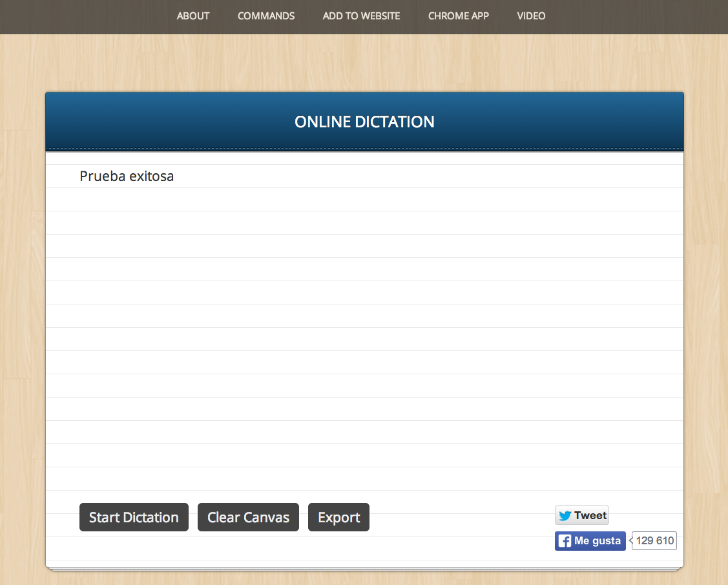Open the COMMANDS page
The image size is (728, 585).
point(266,16)
